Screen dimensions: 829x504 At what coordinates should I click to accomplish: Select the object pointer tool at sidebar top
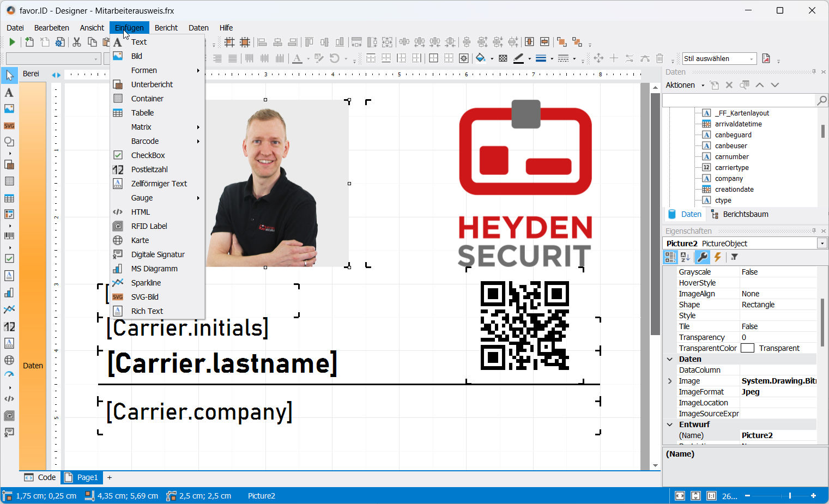[9, 75]
